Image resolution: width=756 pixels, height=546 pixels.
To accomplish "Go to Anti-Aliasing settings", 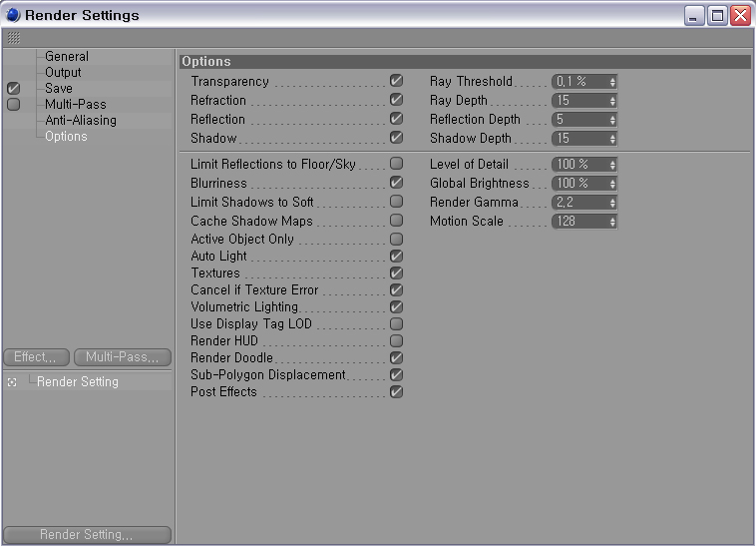I will [x=81, y=120].
